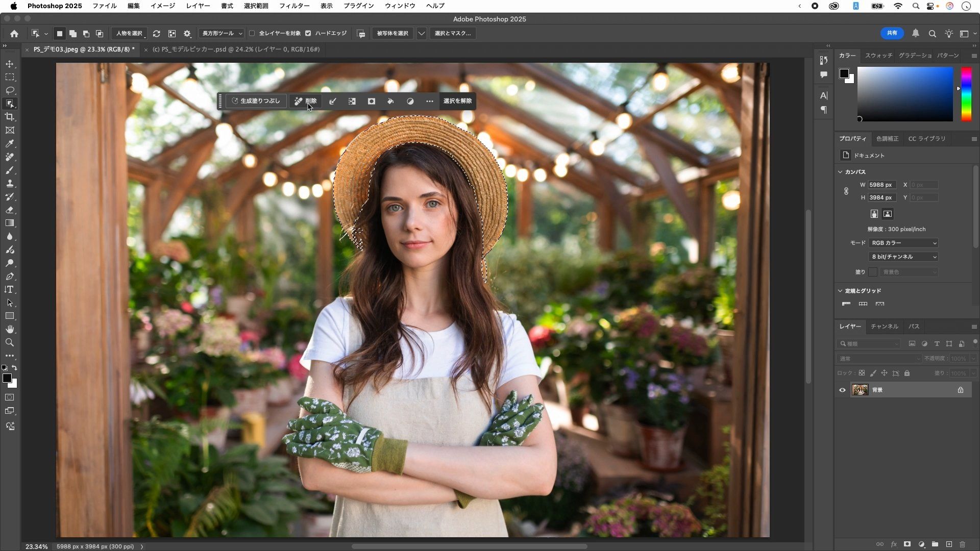
Task: Select the Lasso tool
Action: point(10,91)
